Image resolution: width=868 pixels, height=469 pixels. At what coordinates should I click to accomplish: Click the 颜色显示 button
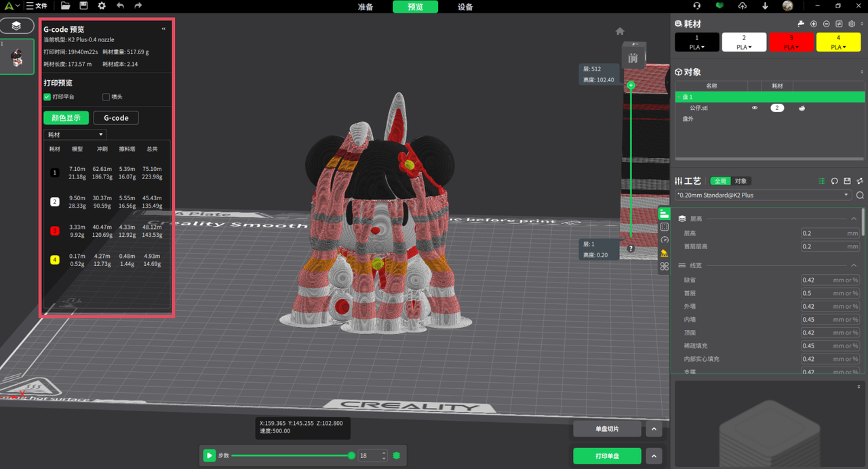pyautogui.click(x=66, y=118)
